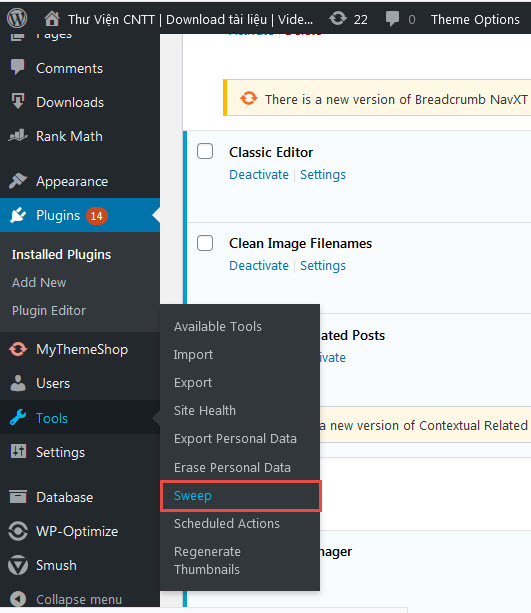Open Classic Editor Settings link
This screenshot has width=531, height=613.
(x=323, y=174)
